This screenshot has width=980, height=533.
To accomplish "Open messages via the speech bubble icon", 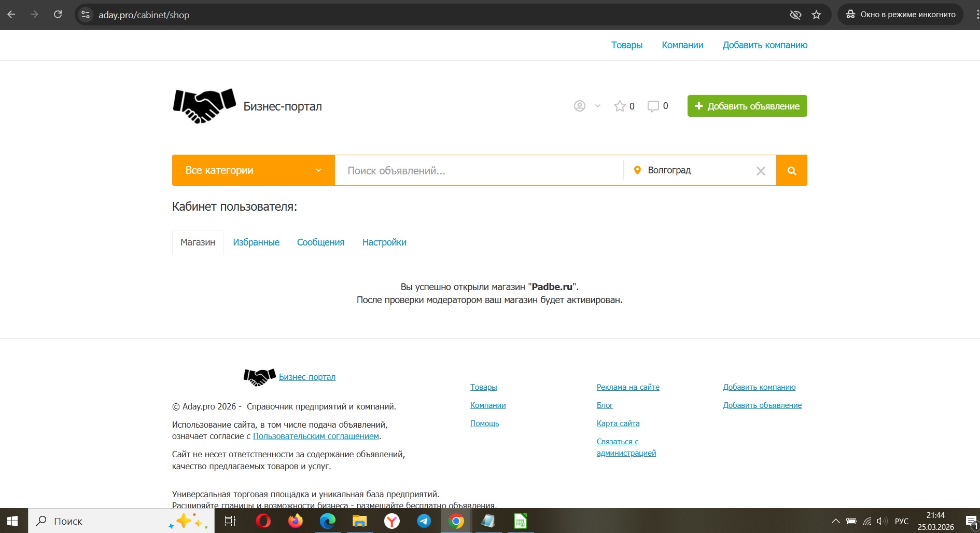I will pos(653,106).
